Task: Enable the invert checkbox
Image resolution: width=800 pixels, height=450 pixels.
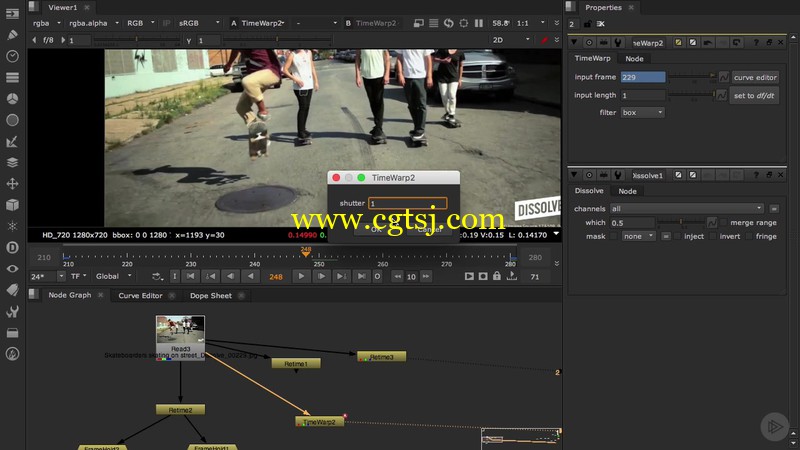Action: (713, 236)
